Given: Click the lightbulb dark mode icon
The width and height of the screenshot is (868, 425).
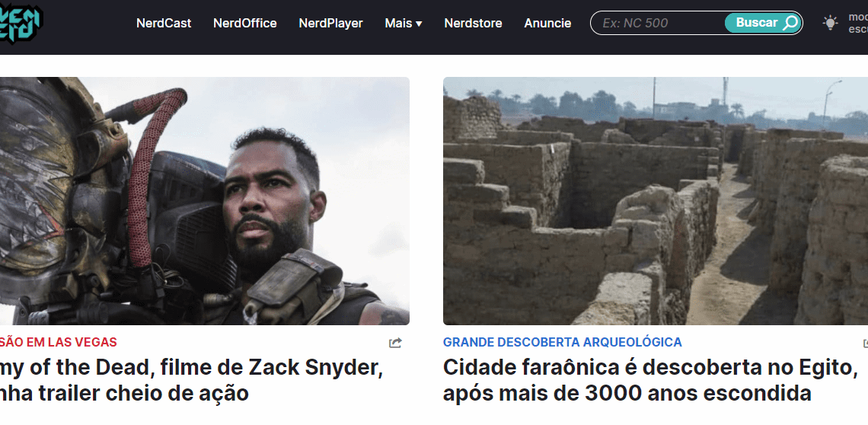Looking at the screenshot, I should point(830,23).
